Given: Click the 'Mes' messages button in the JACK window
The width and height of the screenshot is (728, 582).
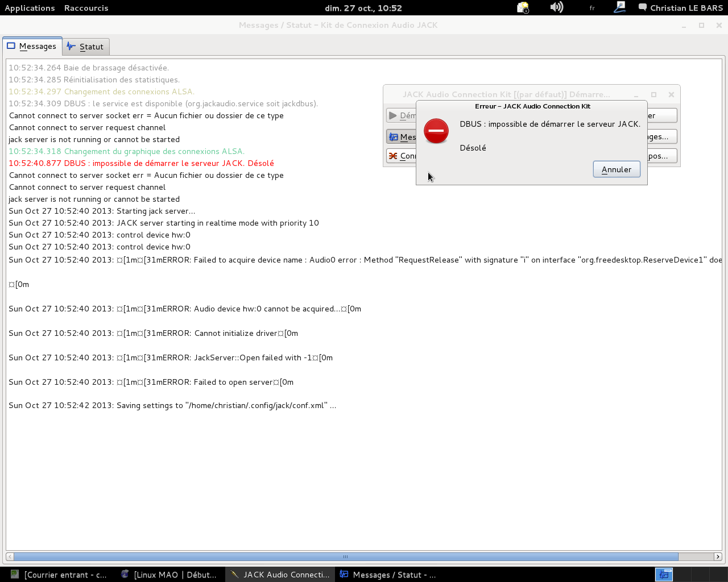Looking at the screenshot, I should [x=402, y=137].
